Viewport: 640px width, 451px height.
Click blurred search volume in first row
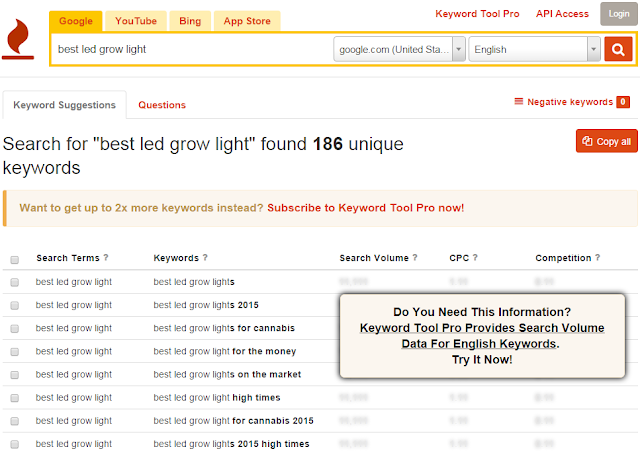pyautogui.click(x=353, y=282)
